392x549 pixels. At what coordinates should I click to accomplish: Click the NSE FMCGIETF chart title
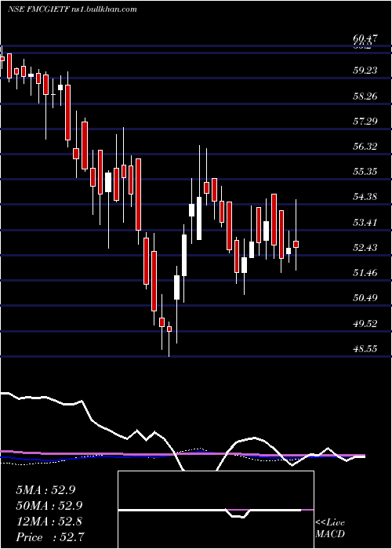(72, 9)
